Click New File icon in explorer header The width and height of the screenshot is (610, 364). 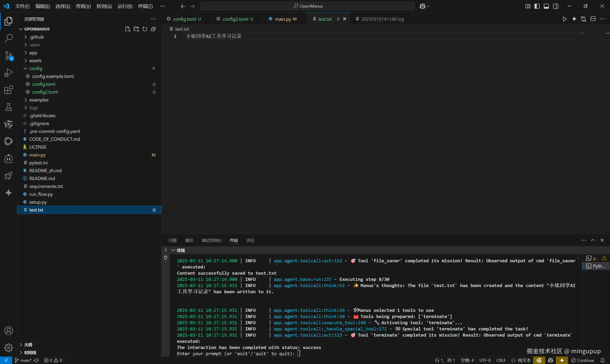click(x=127, y=29)
